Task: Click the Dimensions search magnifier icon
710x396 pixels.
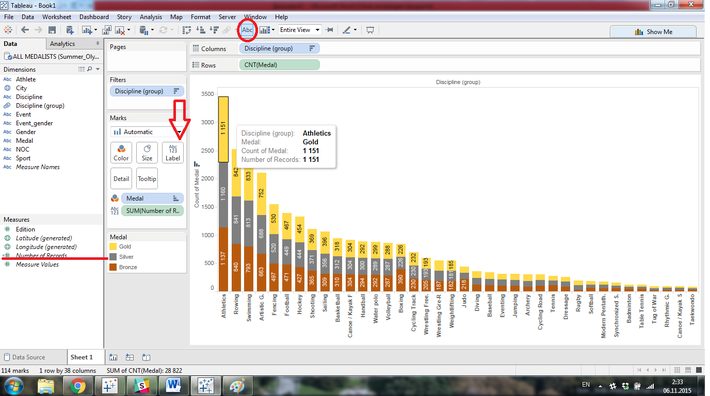Action: (x=90, y=69)
